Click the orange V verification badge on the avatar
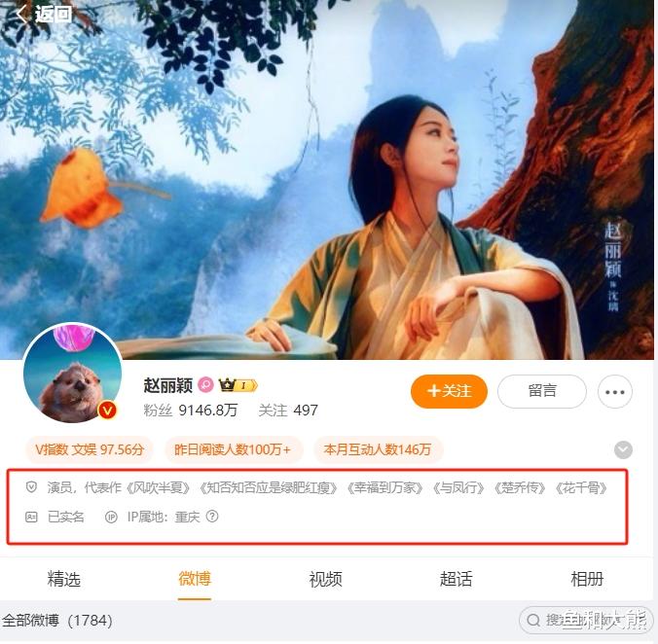The image size is (658, 644). click(107, 411)
